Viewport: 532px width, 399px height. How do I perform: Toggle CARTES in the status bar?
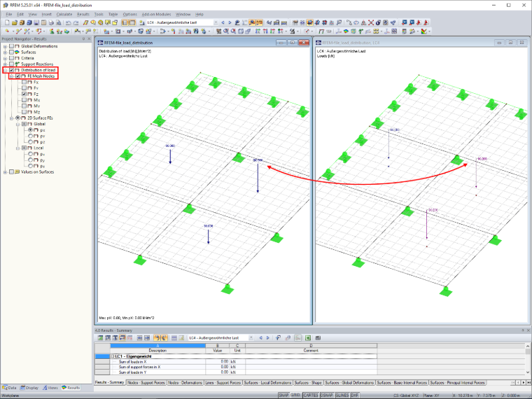(310, 395)
